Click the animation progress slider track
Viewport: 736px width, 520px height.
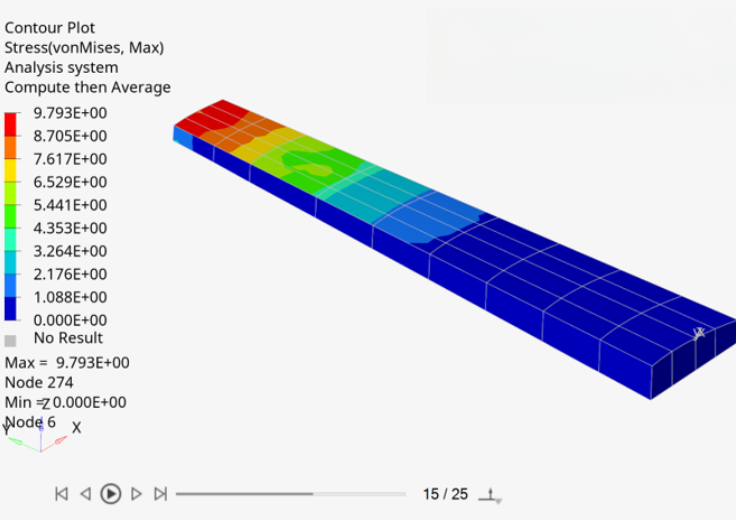291,494
